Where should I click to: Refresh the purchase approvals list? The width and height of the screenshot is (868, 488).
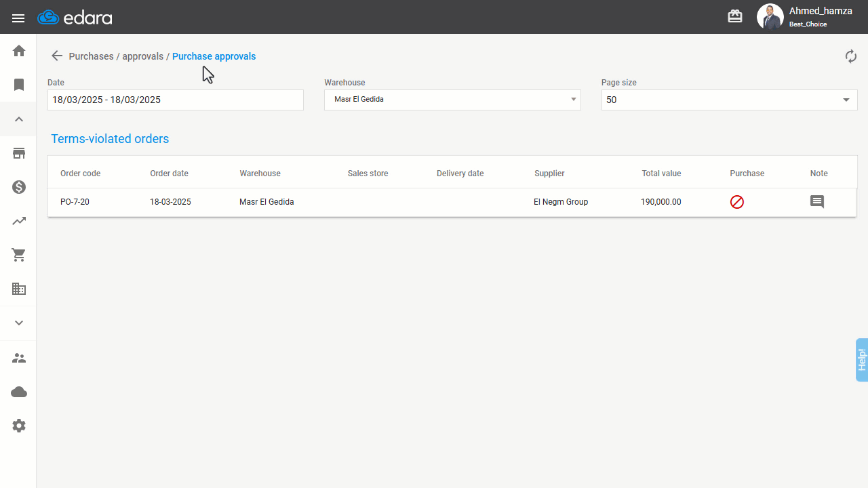[x=851, y=56]
